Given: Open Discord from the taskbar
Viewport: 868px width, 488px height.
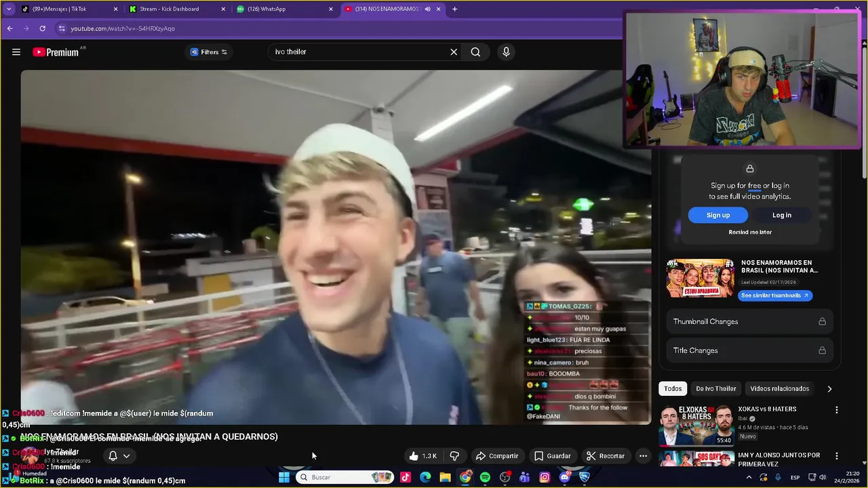Looking at the screenshot, I should click(x=565, y=477).
